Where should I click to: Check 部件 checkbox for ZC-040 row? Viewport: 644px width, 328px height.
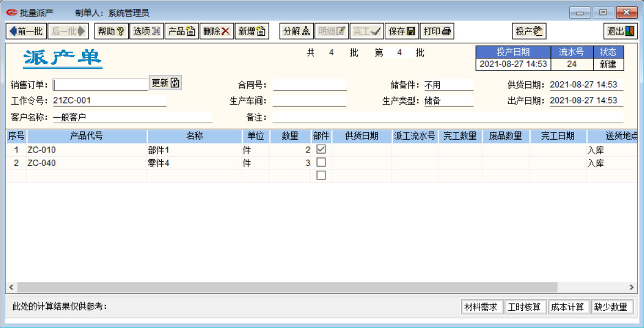pyautogui.click(x=321, y=162)
